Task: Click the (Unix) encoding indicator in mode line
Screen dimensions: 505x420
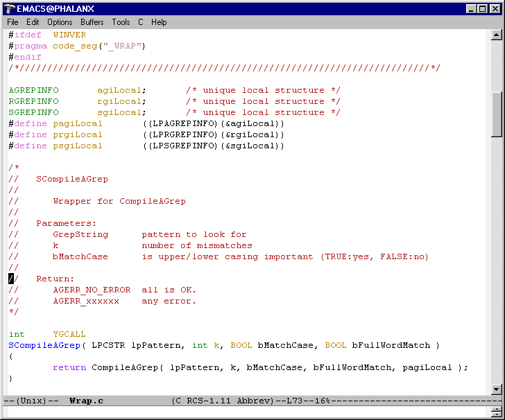Action: click(x=31, y=401)
